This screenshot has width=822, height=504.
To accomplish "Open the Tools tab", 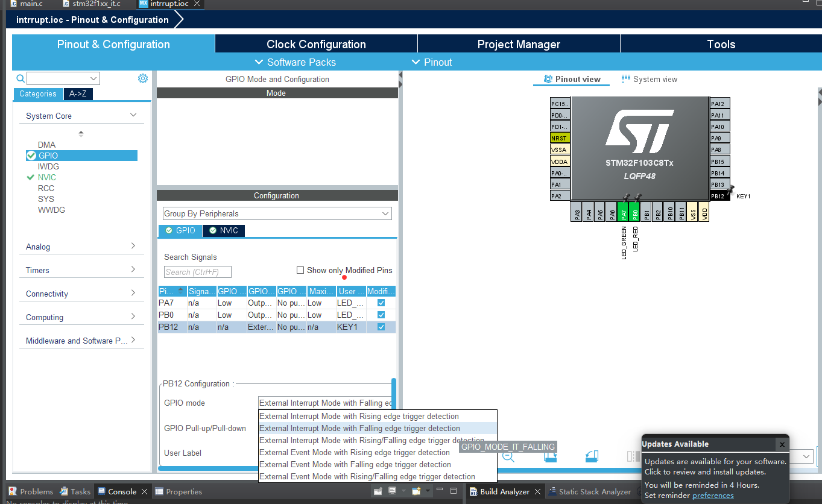I will 721,44.
